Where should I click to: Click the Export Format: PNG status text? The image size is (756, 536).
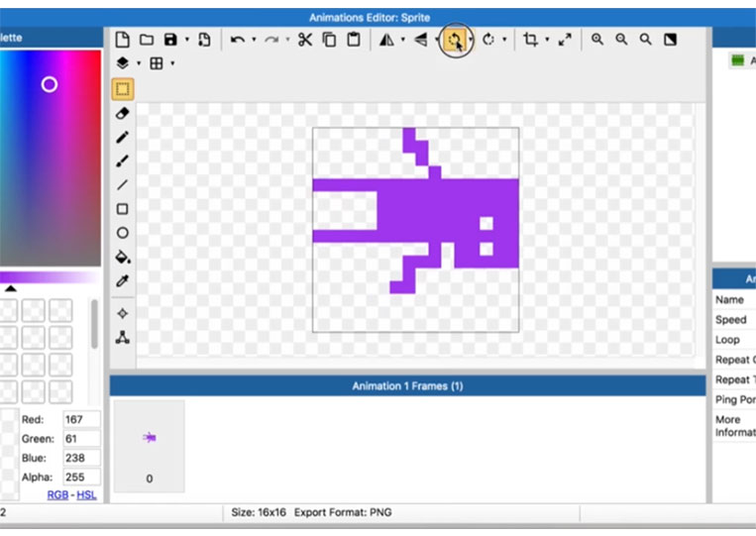tap(343, 512)
